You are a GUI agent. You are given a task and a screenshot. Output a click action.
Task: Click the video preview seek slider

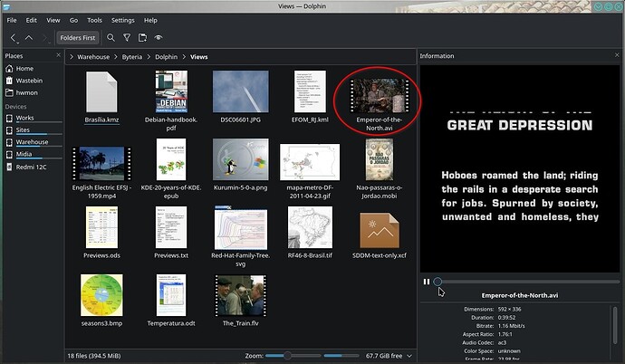point(526,282)
